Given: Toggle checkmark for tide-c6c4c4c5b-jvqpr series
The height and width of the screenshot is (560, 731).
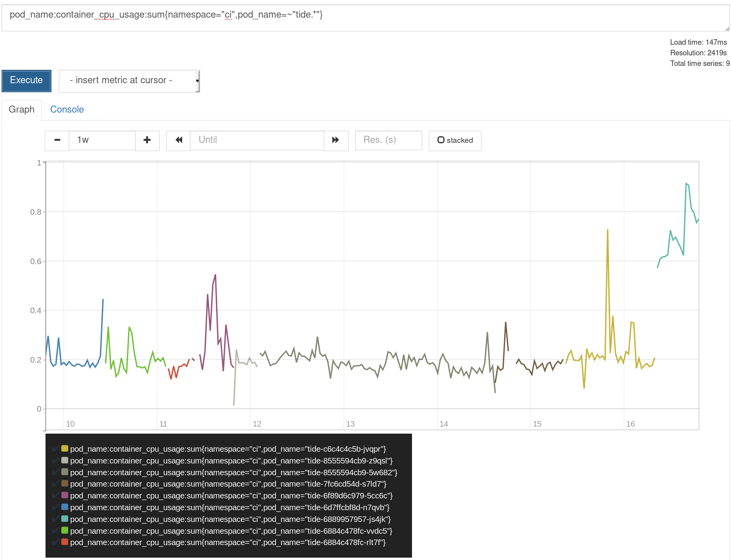Looking at the screenshot, I should [56, 449].
